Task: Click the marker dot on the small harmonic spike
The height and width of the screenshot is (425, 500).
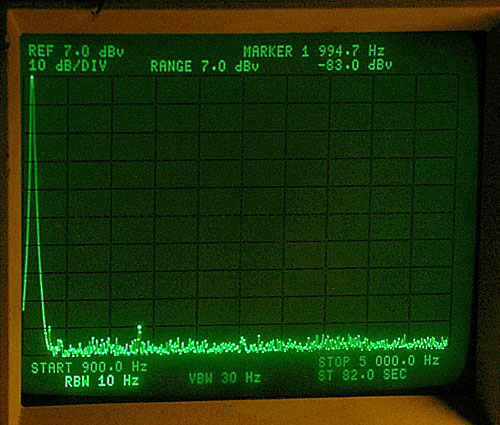Action: click(x=139, y=327)
